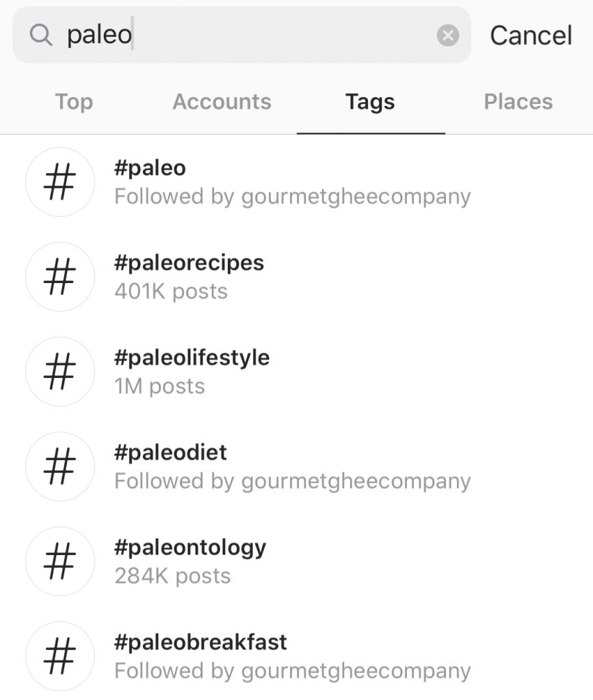Screen dimensions: 593x700
Task: Open the Accounts tab
Action: coord(222,101)
